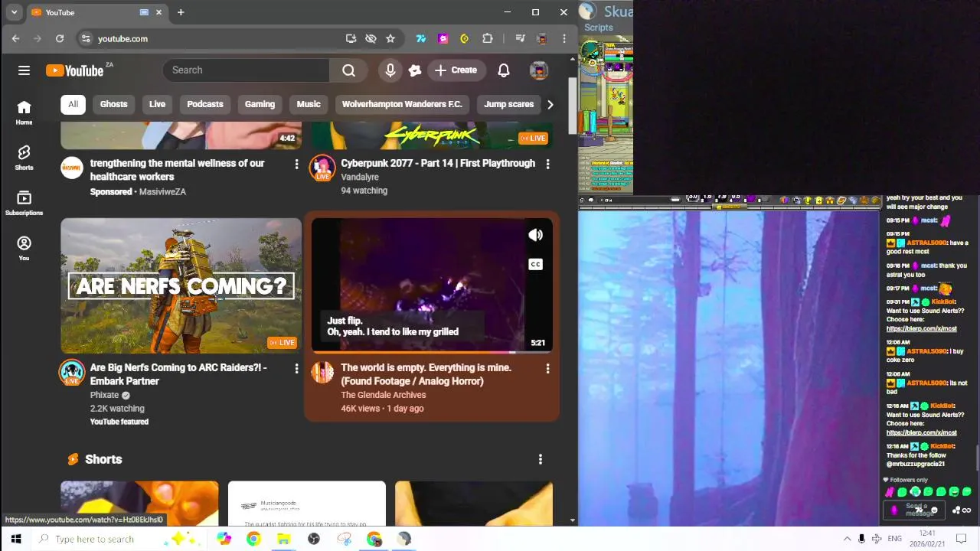
Task: Open Subscriptions in the YouTube sidebar
Action: pos(24,203)
